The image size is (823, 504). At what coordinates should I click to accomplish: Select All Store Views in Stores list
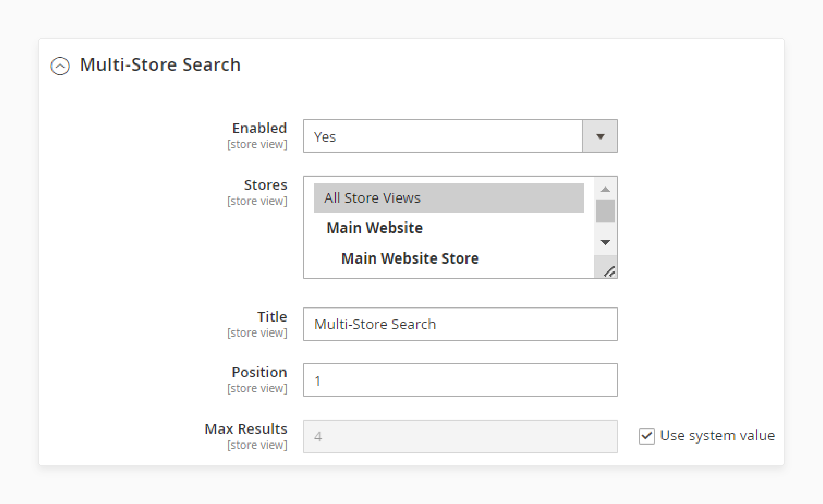449,198
